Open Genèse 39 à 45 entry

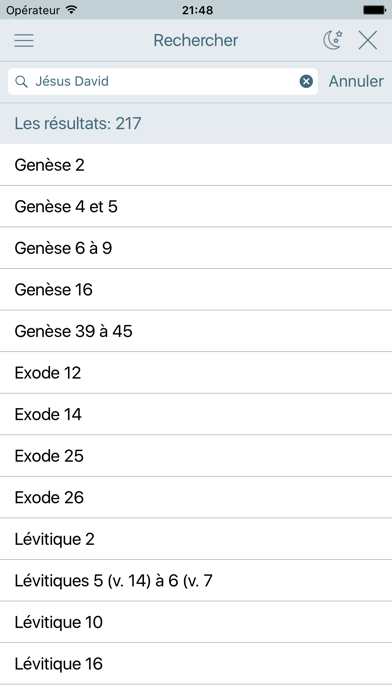[x=196, y=331]
